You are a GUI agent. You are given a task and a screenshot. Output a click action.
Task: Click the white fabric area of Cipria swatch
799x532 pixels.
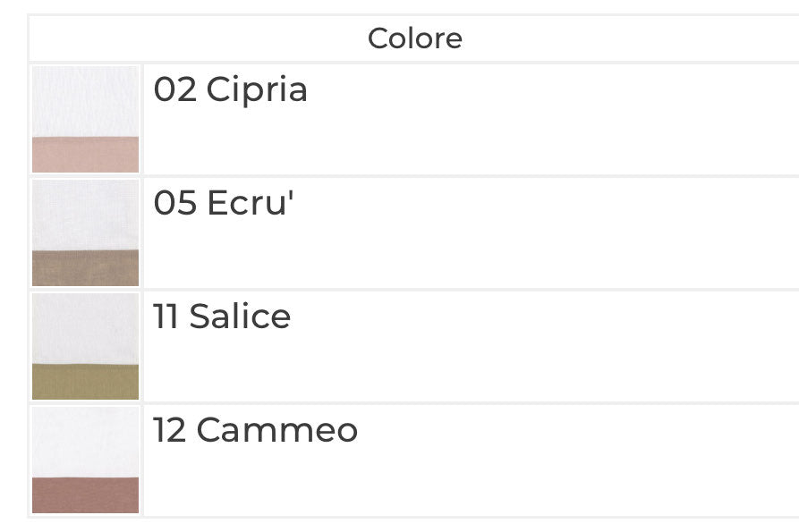coord(85,101)
